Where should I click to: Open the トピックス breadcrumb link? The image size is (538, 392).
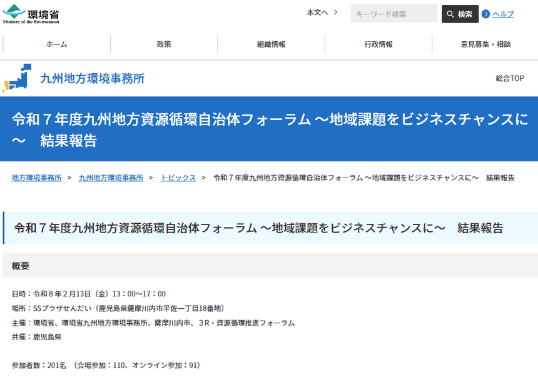[x=178, y=178]
